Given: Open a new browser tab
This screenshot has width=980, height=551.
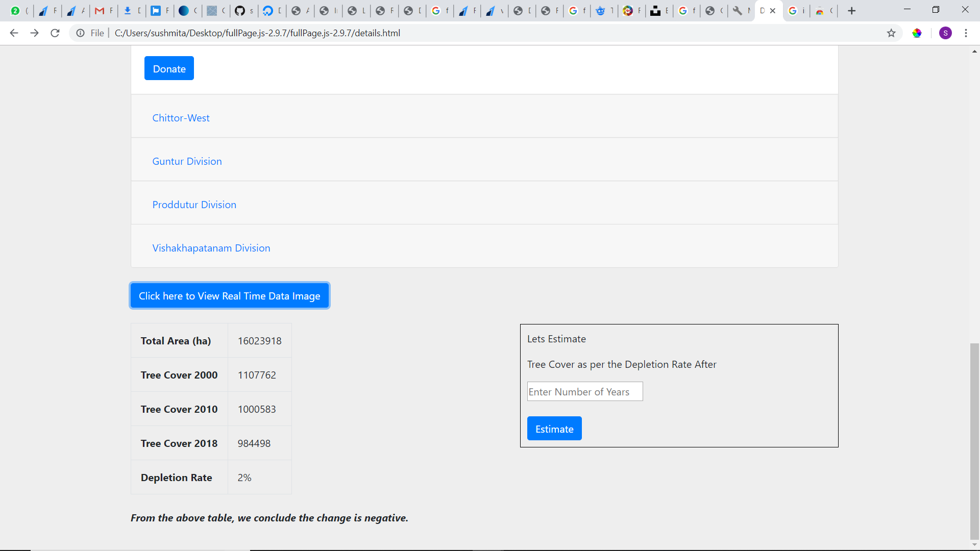Looking at the screenshot, I should tap(851, 11).
